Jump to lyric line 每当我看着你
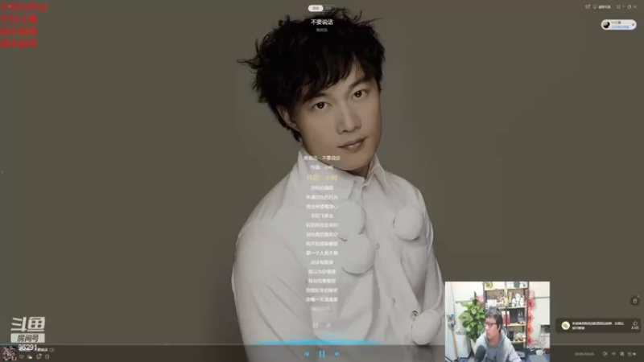 pyautogui.click(x=322, y=281)
